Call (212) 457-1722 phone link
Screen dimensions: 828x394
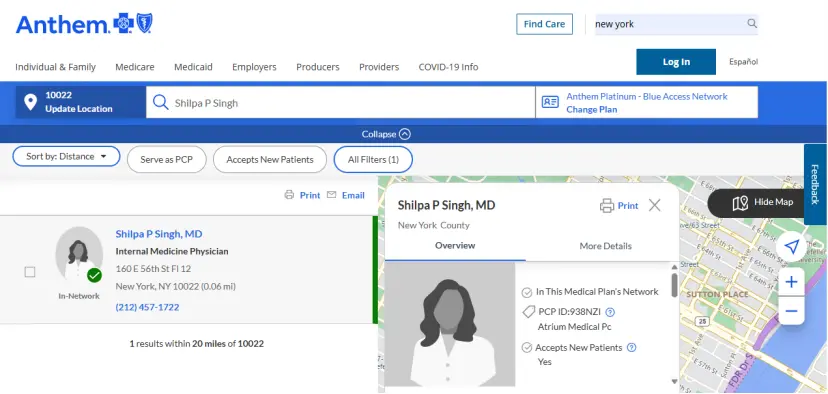pos(147,307)
